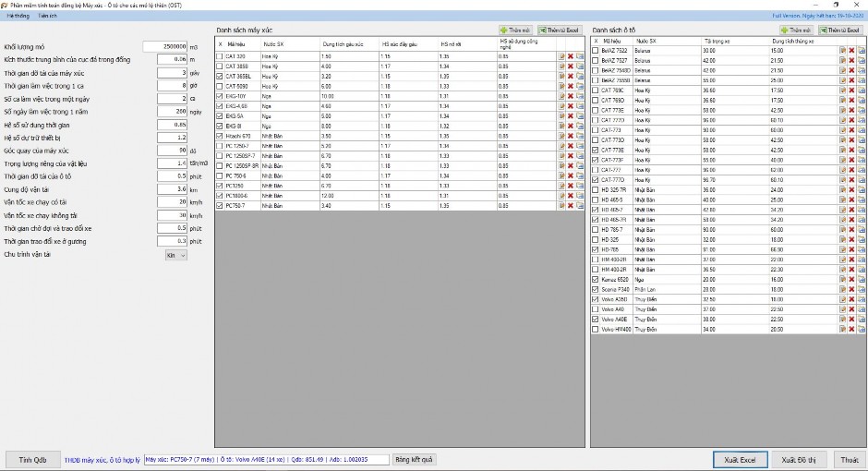This screenshot has height=471, width=868.
Task: Click the Xuất Excel button
Action: [740, 459]
